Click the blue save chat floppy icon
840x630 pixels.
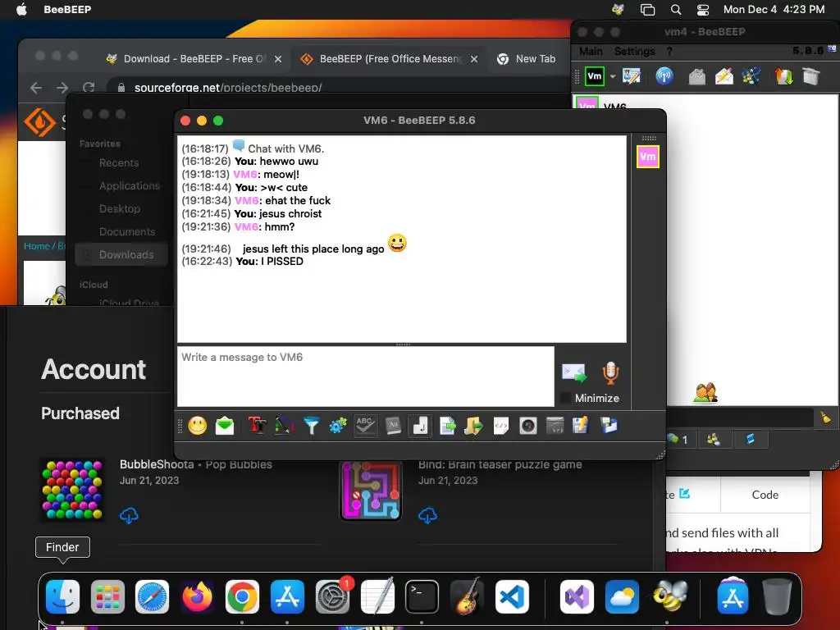click(x=609, y=426)
